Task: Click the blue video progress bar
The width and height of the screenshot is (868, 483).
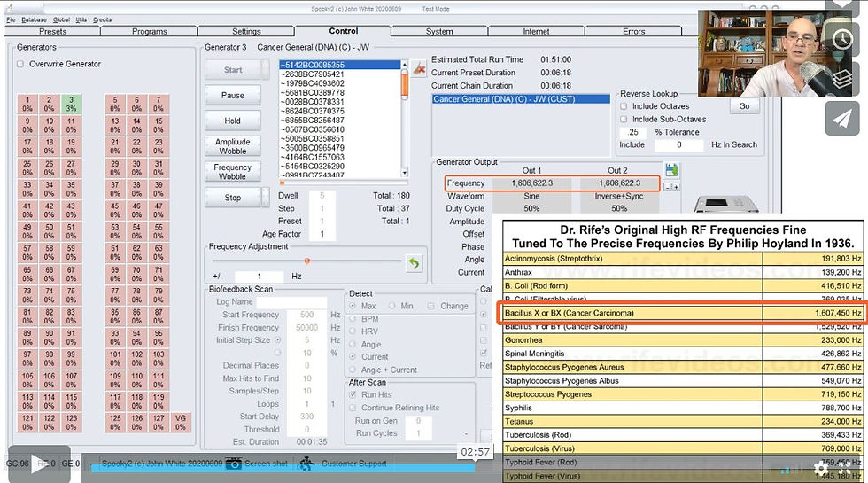Action: (x=283, y=468)
